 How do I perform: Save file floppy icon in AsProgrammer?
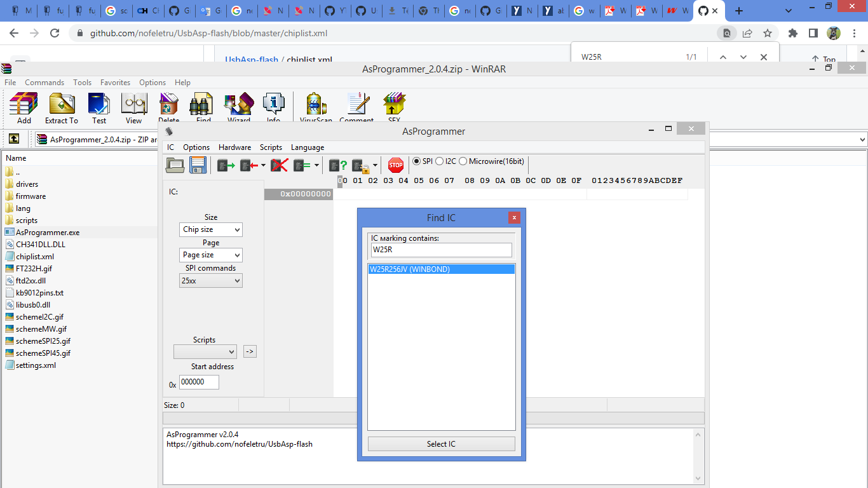click(198, 165)
